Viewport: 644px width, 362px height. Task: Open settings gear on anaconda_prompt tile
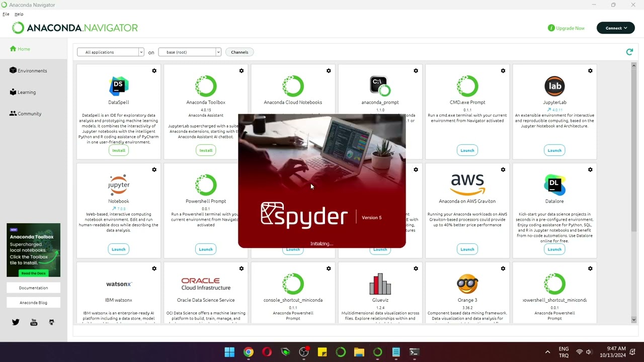coord(416,71)
